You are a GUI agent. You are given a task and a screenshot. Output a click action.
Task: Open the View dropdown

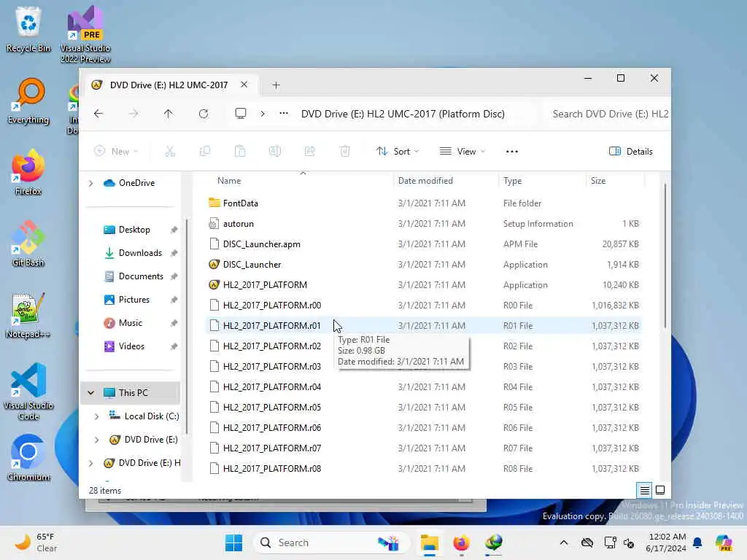[x=462, y=152]
